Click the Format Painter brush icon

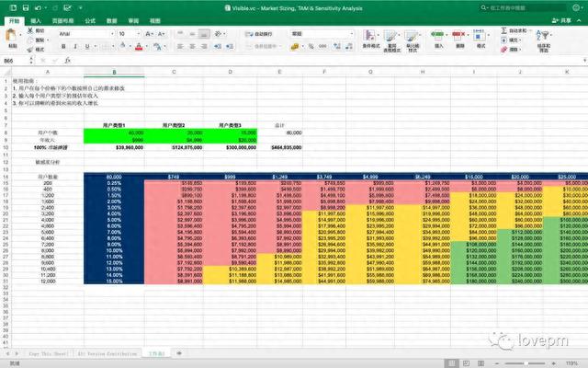(30, 50)
